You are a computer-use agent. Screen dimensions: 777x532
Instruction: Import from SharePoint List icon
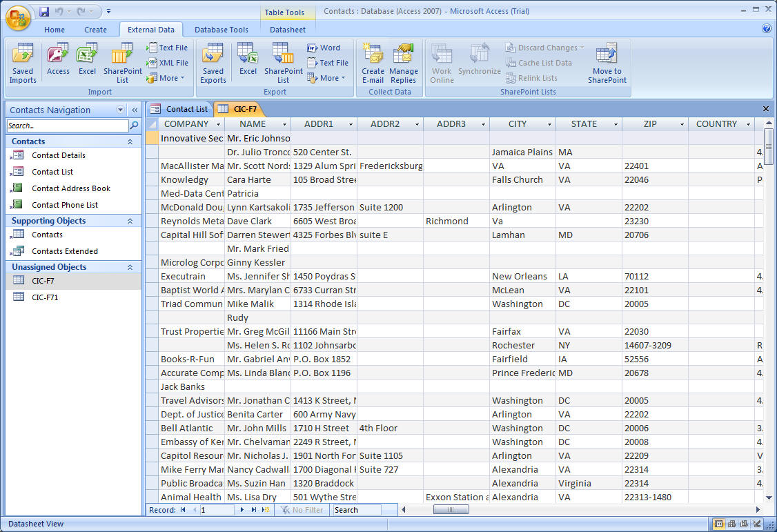point(122,63)
